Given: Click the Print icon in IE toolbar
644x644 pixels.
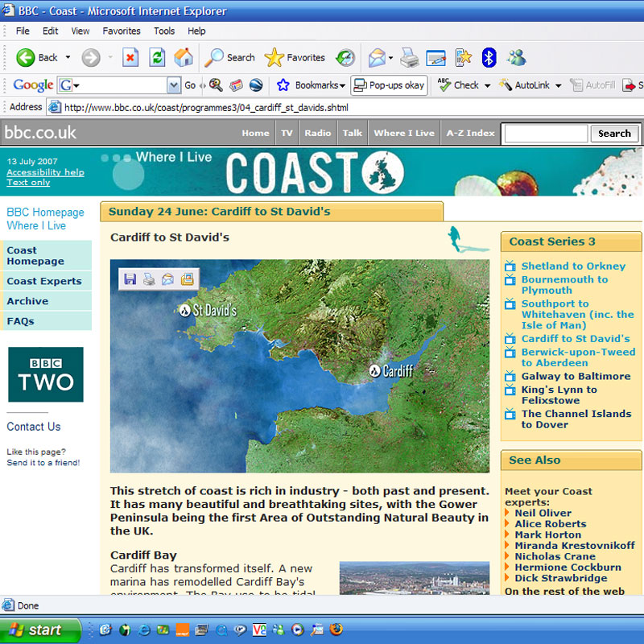Looking at the screenshot, I should point(409,57).
